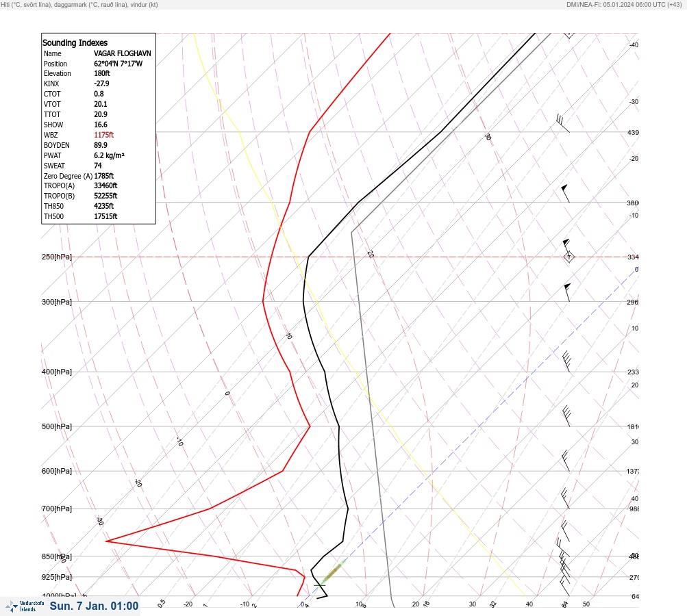Select TTOT value '20.9'
This screenshot has width=687, height=616.
pos(100,114)
